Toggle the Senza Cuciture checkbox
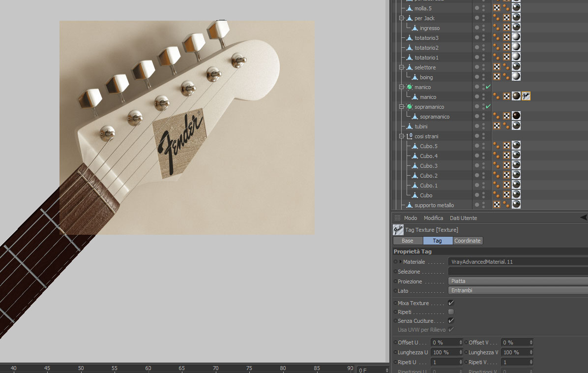This screenshot has width=588, height=373. (x=451, y=320)
